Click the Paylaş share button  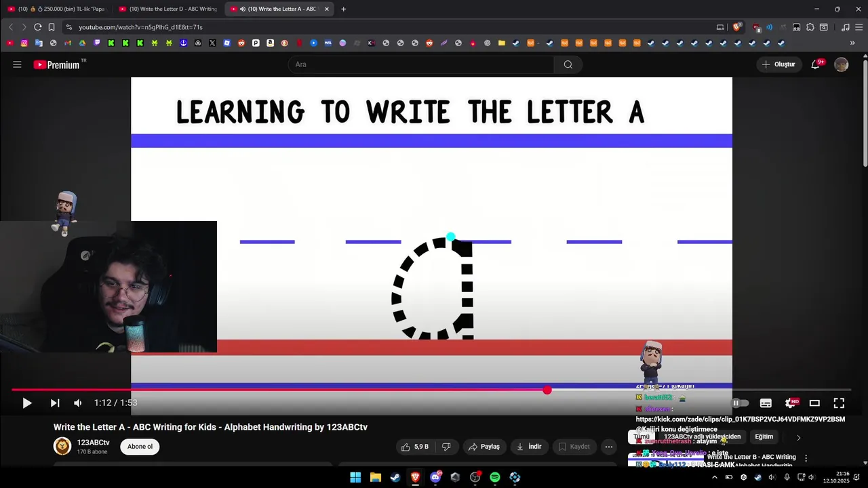tap(484, 447)
